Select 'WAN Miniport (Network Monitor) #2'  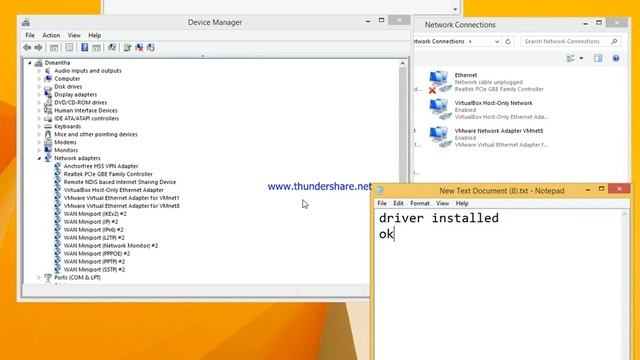(x=111, y=246)
